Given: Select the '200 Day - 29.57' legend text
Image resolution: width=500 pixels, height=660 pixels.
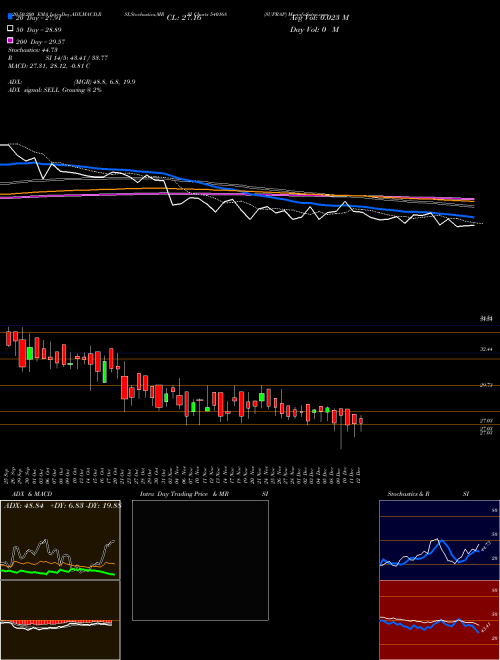Looking at the screenshot, I should coord(40,42).
